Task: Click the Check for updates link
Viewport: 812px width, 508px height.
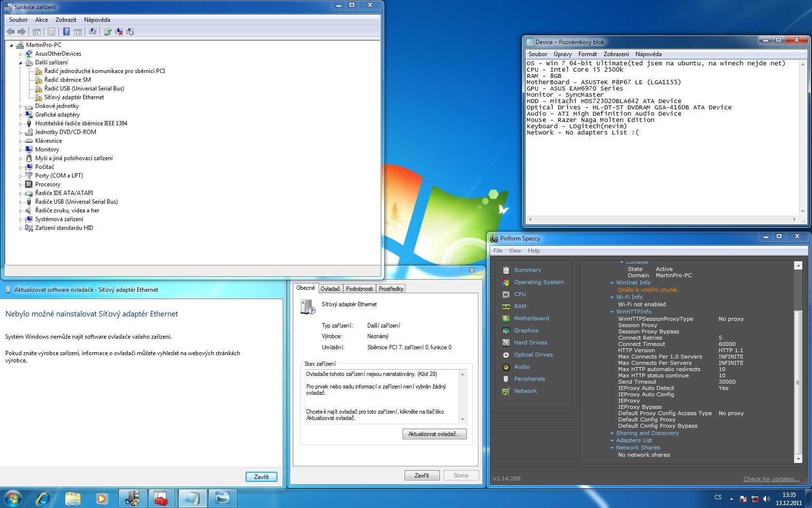Action: 771,479
